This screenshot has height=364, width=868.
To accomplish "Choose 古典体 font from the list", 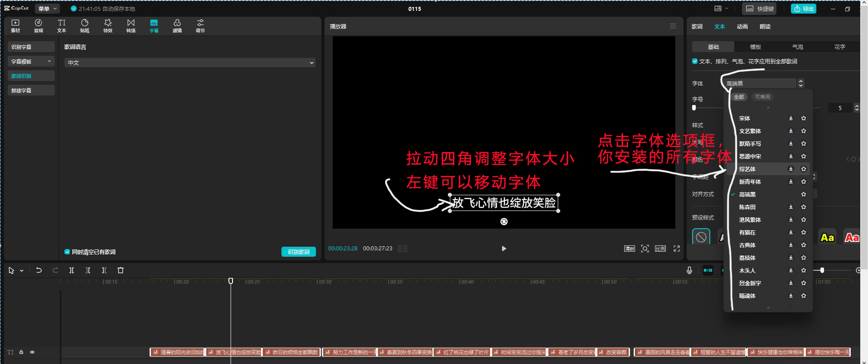I will pyautogui.click(x=747, y=245).
